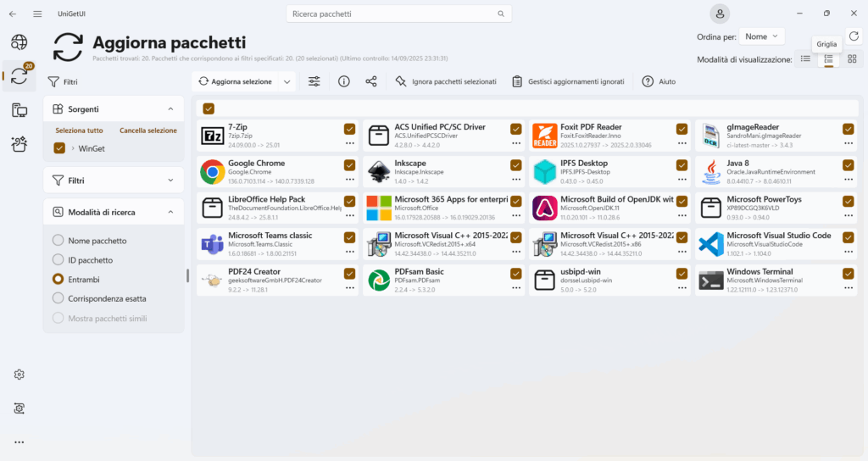The image size is (868, 461).
Task: Click Aggiorna selezione button
Action: (236, 82)
